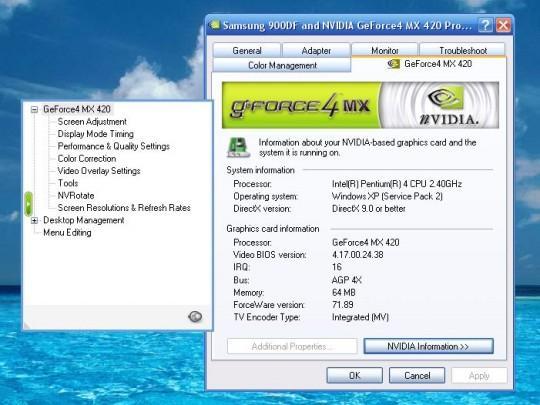Image resolution: width=540 pixels, height=405 pixels.
Task: Collapse the GeForce4 MX 420 tree node
Action: (x=34, y=110)
